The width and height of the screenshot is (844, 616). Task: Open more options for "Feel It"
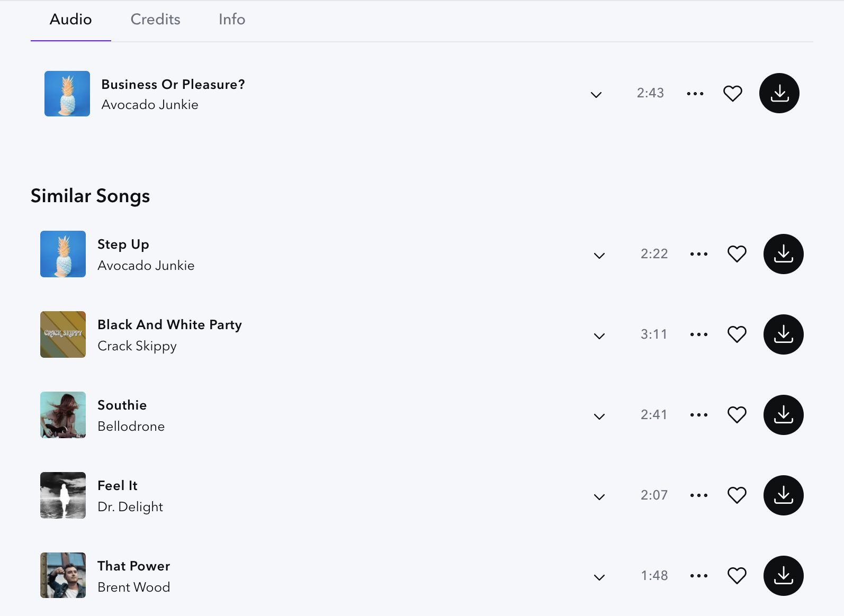tap(698, 495)
